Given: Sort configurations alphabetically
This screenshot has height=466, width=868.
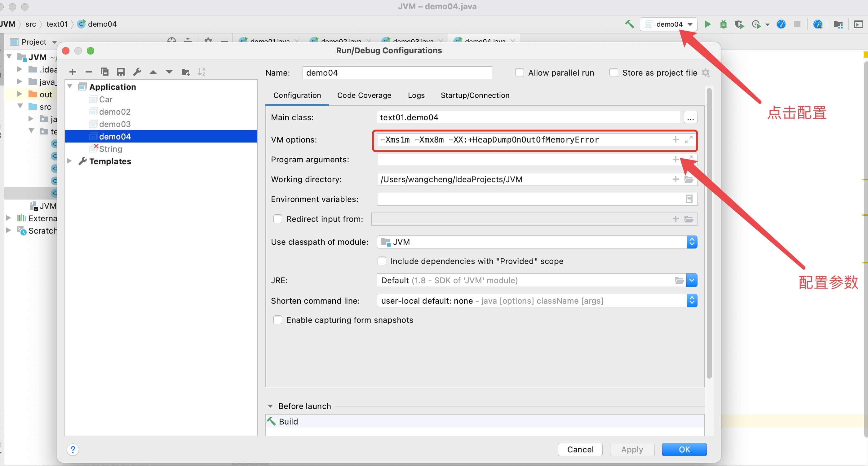Looking at the screenshot, I should [x=201, y=72].
